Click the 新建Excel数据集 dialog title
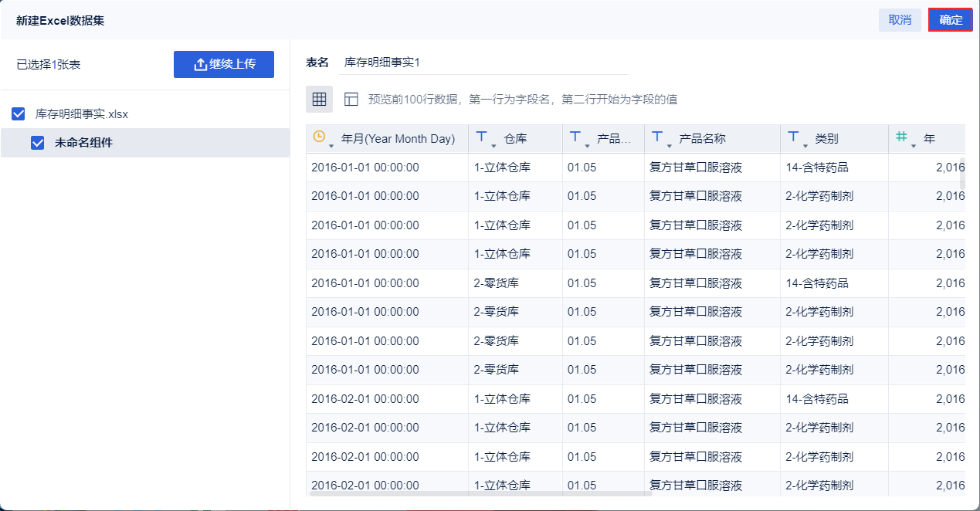 [x=60, y=21]
